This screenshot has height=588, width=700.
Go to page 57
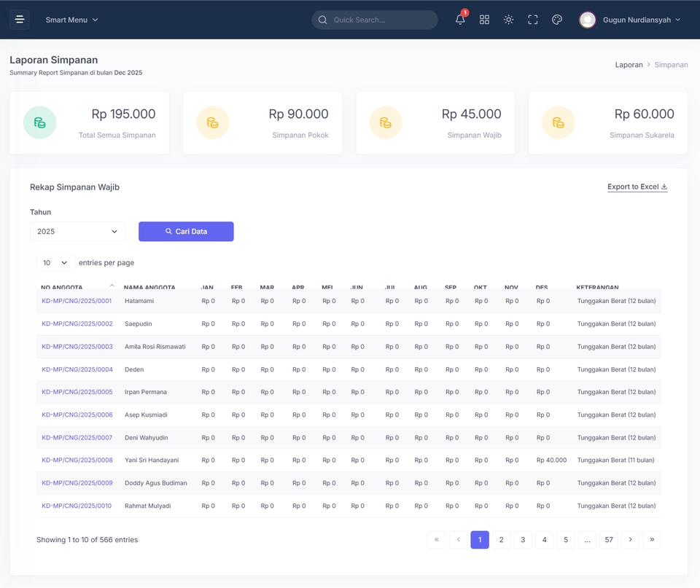click(x=609, y=540)
